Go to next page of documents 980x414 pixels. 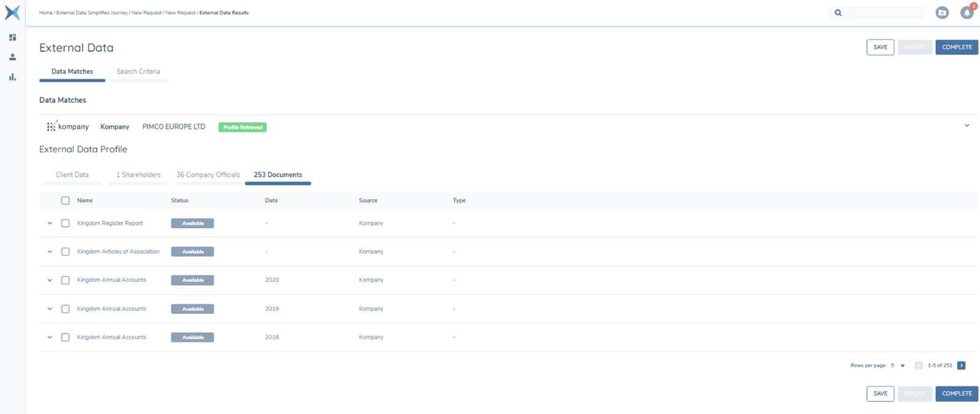[961, 365]
